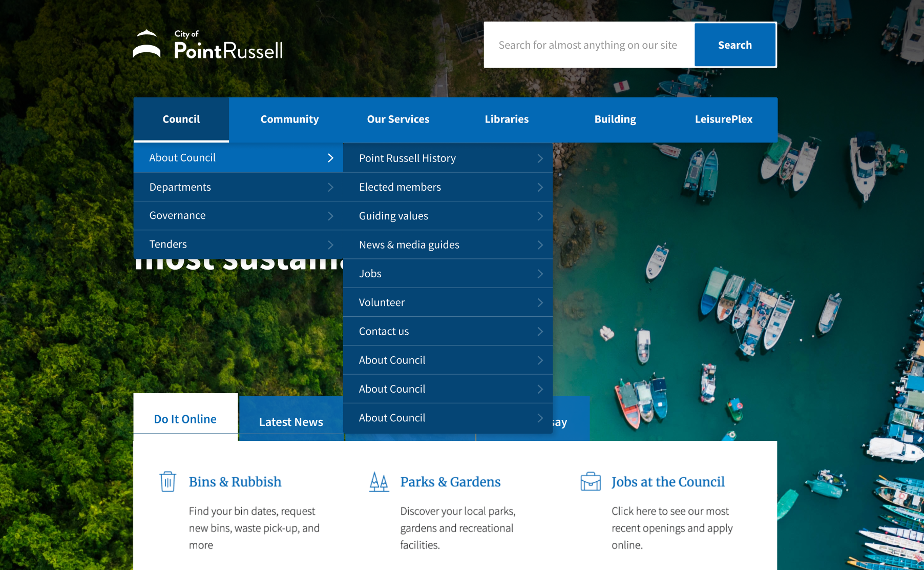Click the Jobs at the Council briefcase icon
924x570 pixels.
(x=590, y=482)
